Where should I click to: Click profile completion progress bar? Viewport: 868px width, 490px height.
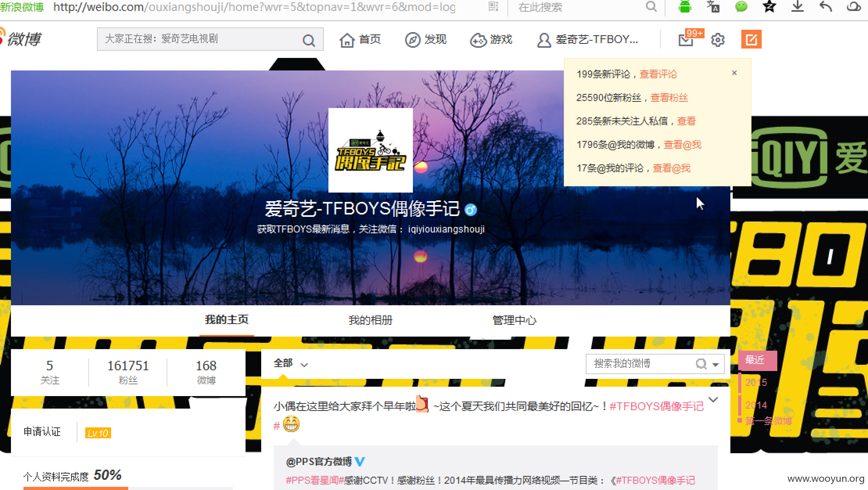pyautogui.click(x=128, y=488)
